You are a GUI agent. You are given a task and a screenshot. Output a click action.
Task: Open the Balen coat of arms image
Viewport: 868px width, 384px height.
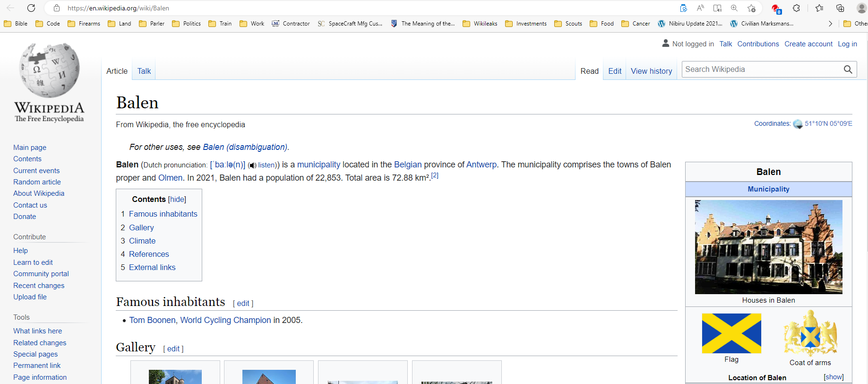tap(810, 333)
